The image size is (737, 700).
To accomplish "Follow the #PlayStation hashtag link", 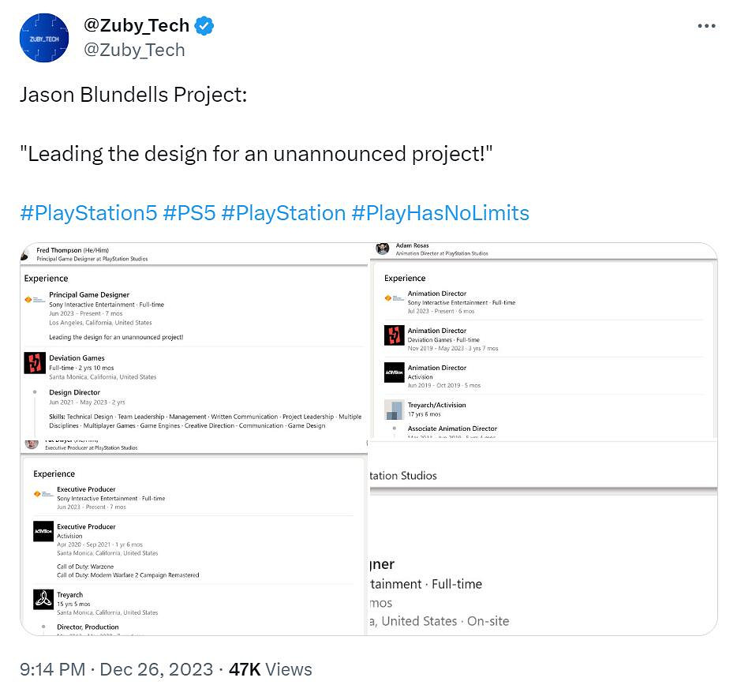I will [x=283, y=213].
